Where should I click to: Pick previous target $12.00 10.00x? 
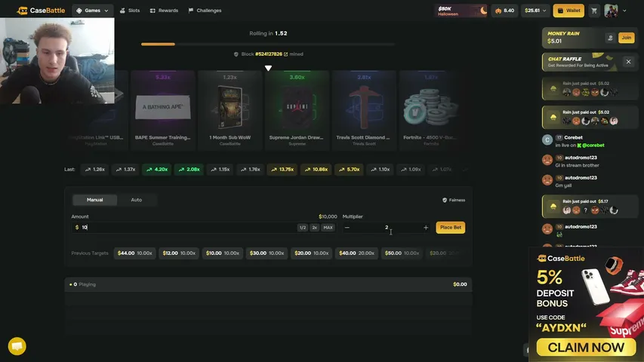(x=179, y=253)
